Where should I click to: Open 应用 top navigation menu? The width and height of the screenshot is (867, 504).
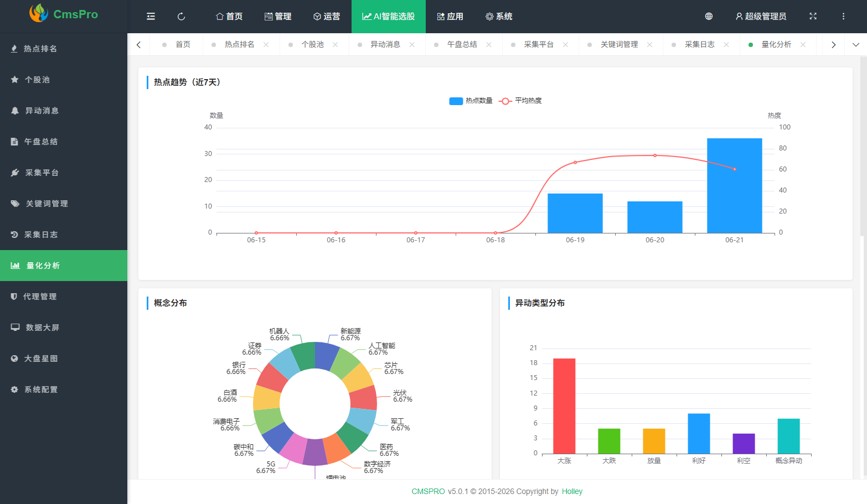click(x=450, y=17)
